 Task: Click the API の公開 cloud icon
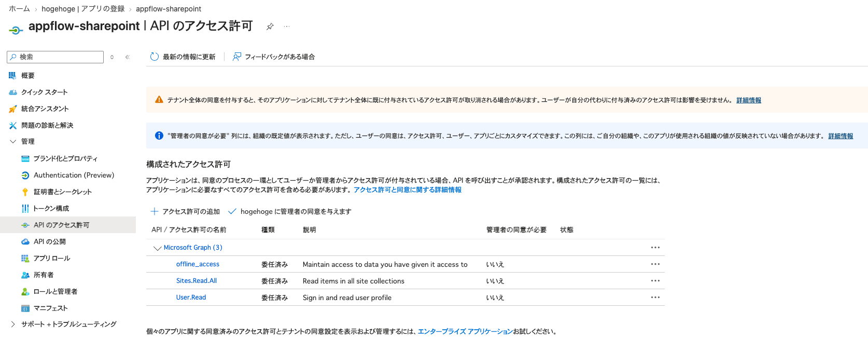coord(25,241)
